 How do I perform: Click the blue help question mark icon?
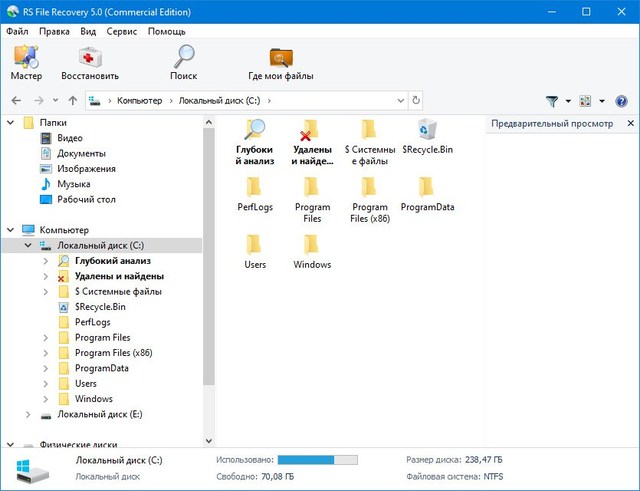tap(621, 101)
